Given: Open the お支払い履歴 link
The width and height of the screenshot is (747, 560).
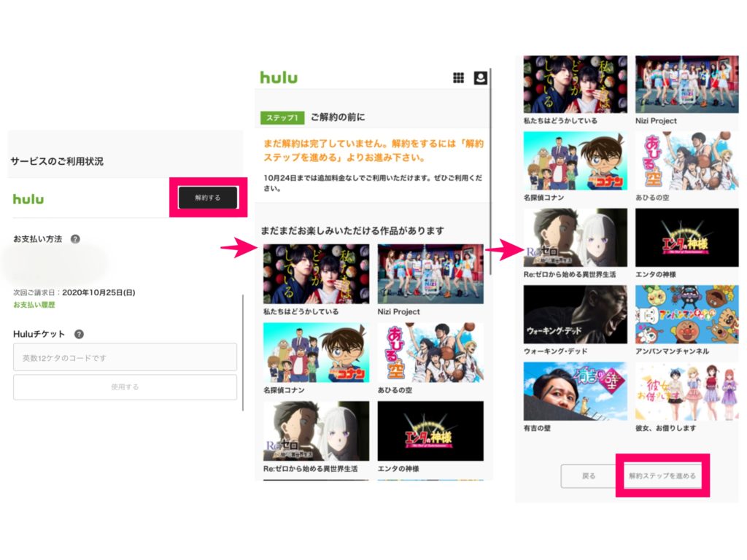Looking at the screenshot, I should click(34, 305).
